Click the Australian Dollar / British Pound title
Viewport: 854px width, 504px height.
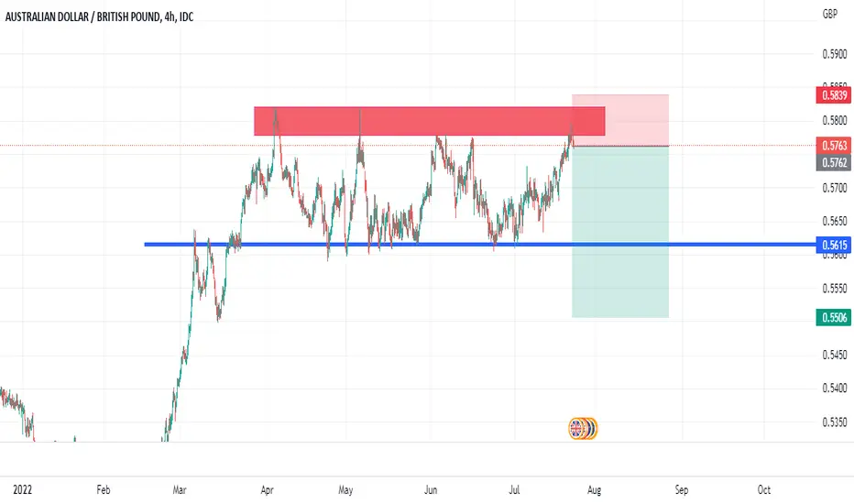[x=99, y=16]
